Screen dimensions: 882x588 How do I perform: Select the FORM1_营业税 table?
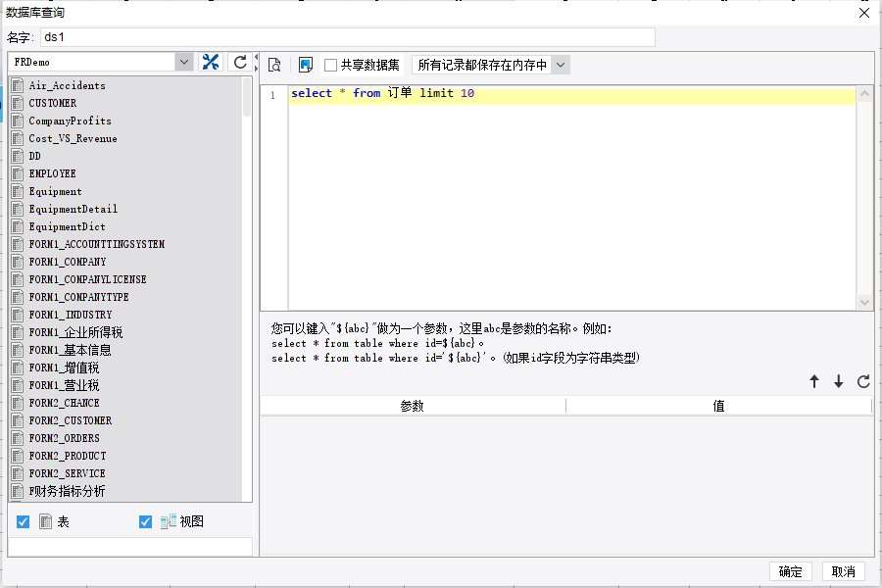click(64, 385)
